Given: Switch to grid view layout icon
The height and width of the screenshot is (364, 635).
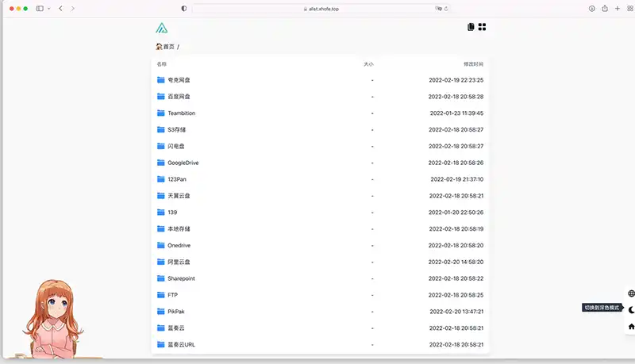Looking at the screenshot, I should click(482, 27).
